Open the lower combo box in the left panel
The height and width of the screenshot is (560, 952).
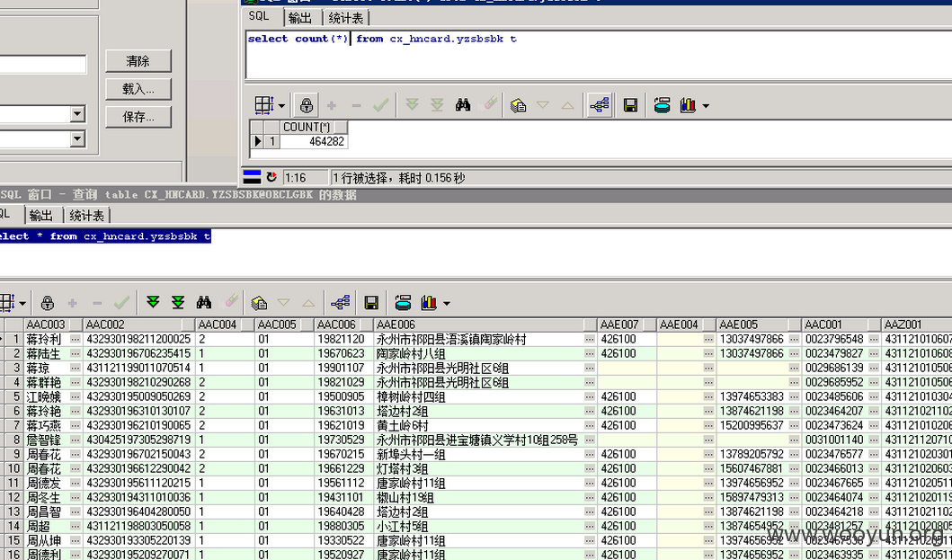click(x=77, y=139)
